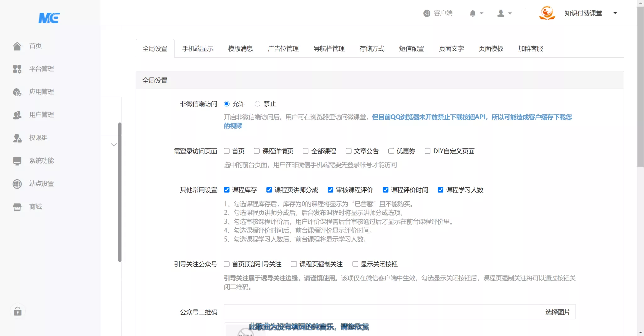Enable the 文章公告 checkbox
Image resolution: width=644 pixels, height=336 pixels.
pyautogui.click(x=348, y=151)
